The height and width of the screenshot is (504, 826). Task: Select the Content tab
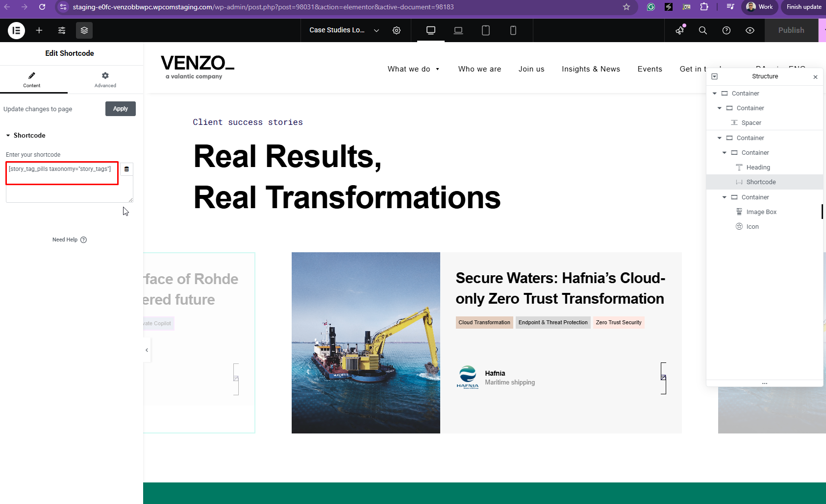coord(32,79)
